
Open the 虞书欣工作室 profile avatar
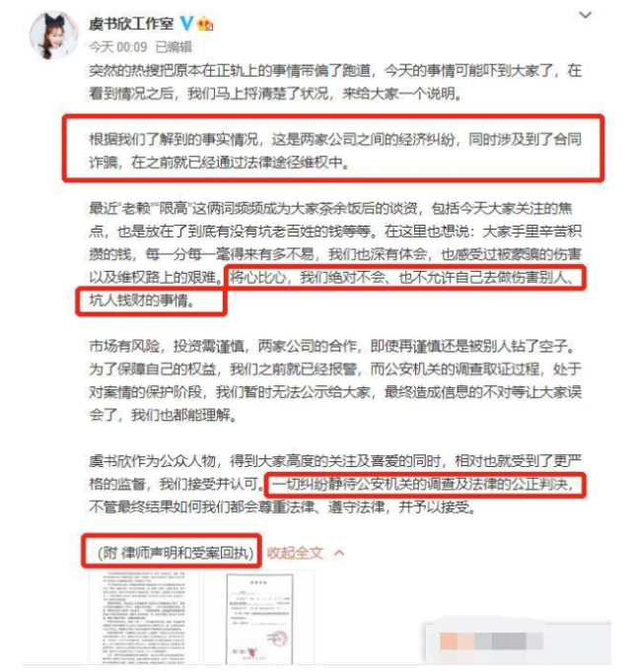[x=54, y=34]
